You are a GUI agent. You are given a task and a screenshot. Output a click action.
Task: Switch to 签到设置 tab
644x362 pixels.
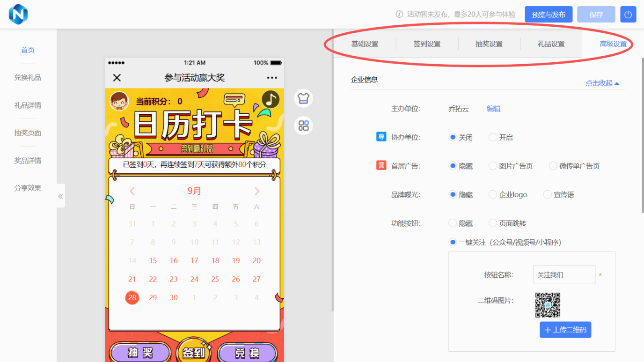[427, 44]
